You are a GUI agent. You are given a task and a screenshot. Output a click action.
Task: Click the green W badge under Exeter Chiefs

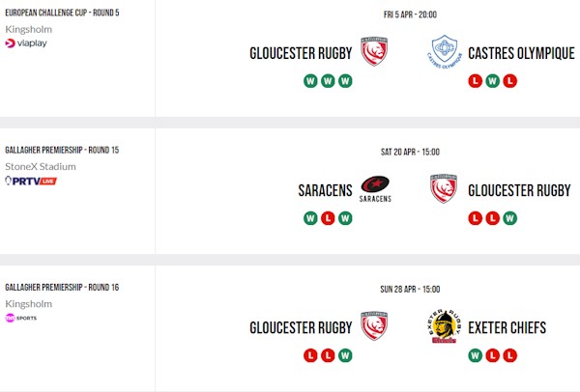pos(475,355)
